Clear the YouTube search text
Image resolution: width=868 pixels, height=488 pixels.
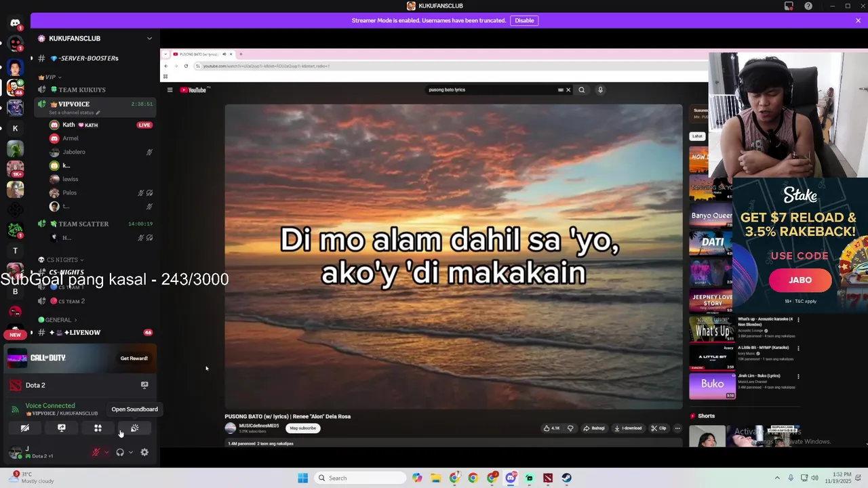(x=568, y=89)
